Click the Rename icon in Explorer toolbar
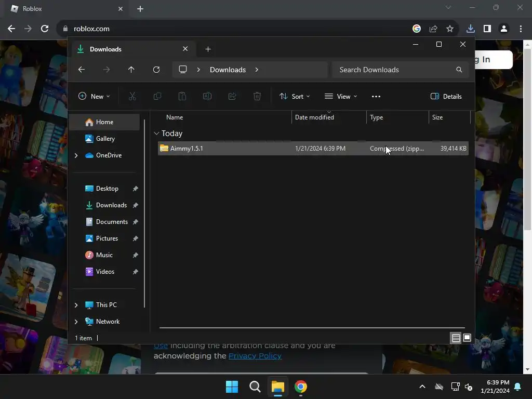 207,96
